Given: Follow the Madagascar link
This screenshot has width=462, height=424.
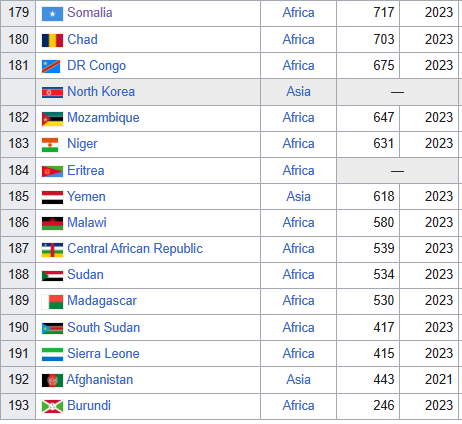Looking at the screenshot, I should pos(102,301).
